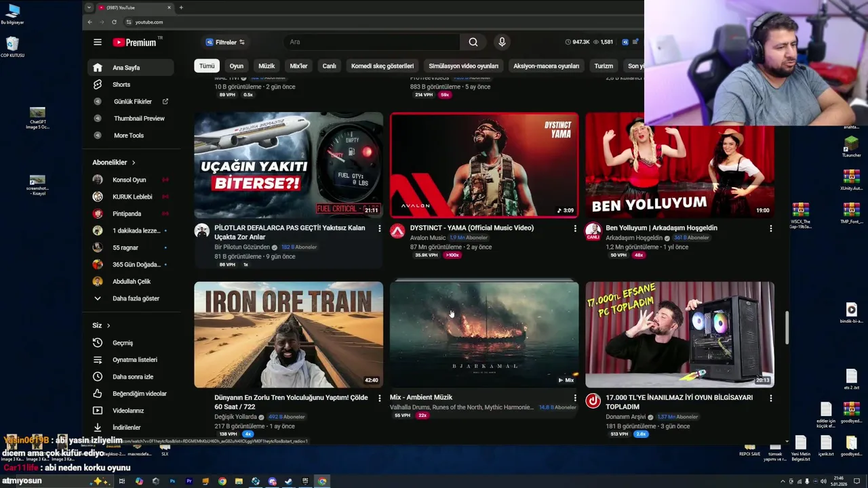868x488 pixels.
Task: Expand the Siz section
Action: [101, 325]
